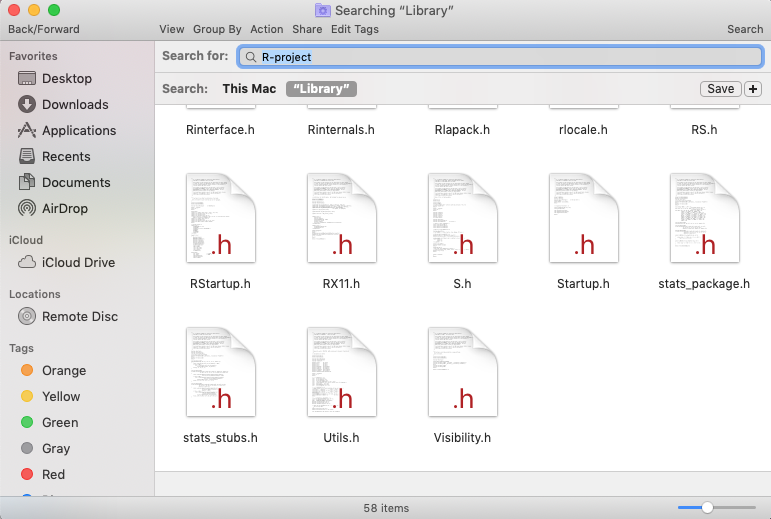
Task: Open the Desktop folder in sidebar
Action: [66, 78]
